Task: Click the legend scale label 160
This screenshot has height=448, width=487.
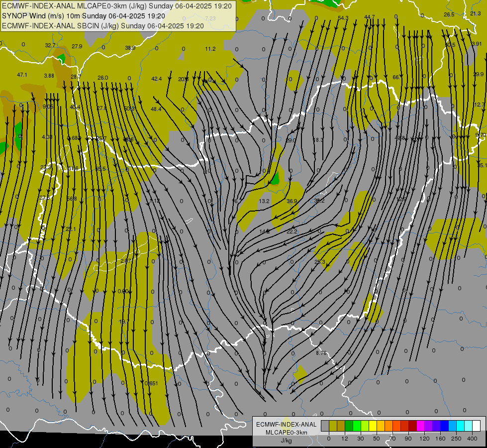Action: pyautogui.click(x=440, y=439)
